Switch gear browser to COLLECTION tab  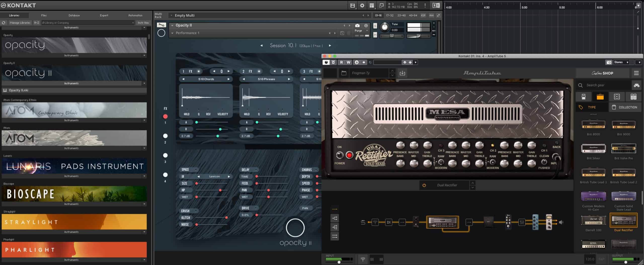(625, 107)
